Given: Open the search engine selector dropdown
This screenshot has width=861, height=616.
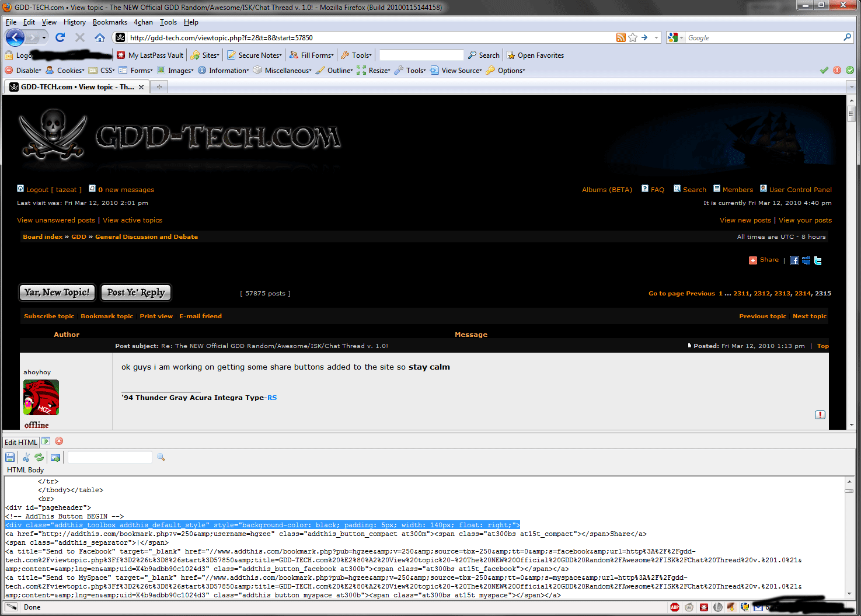Looking at the screenshot, I should (x=675, y=37).
